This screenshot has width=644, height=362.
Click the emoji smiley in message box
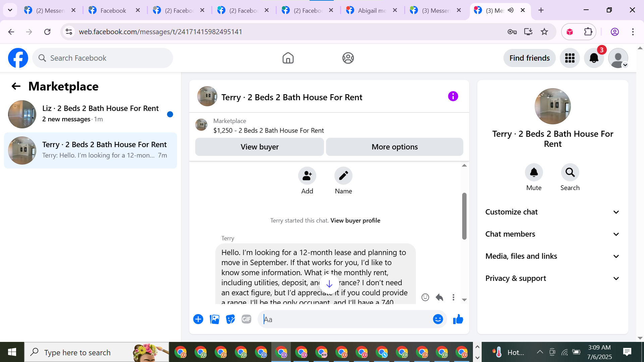438,319
